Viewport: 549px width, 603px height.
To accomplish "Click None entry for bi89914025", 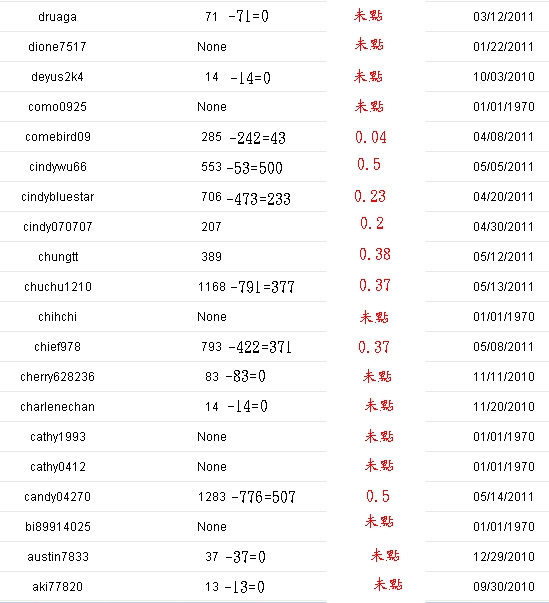I will [x=212, y=526].
